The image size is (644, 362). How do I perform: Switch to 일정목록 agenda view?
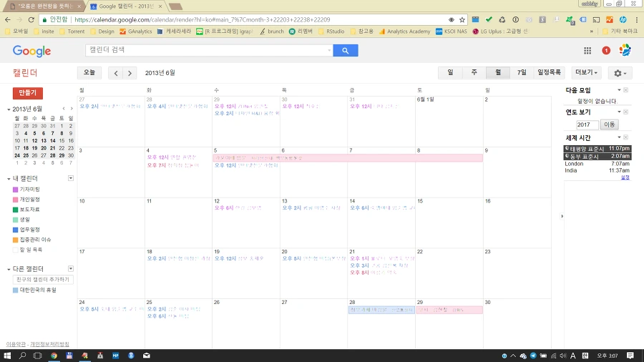coord(549,73)
